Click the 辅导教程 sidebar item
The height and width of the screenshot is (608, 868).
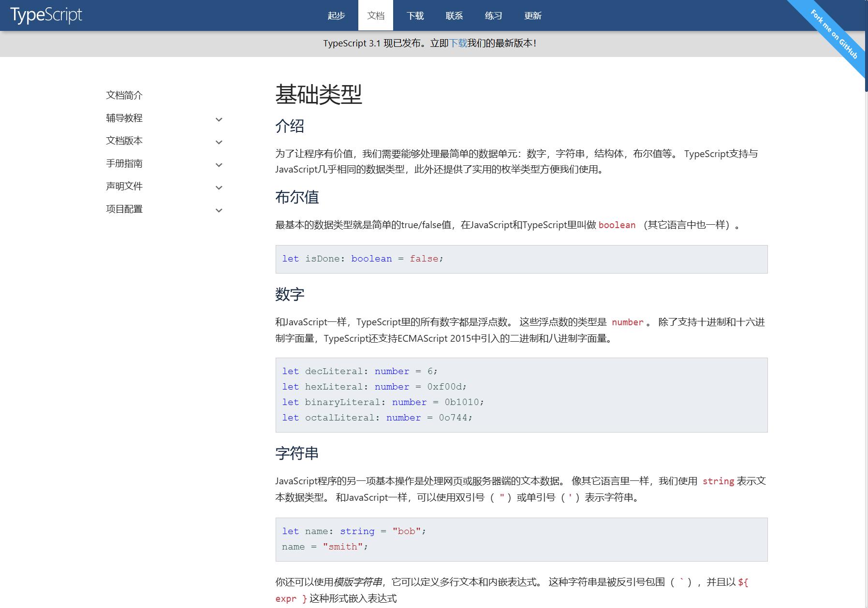coord(124,118)
